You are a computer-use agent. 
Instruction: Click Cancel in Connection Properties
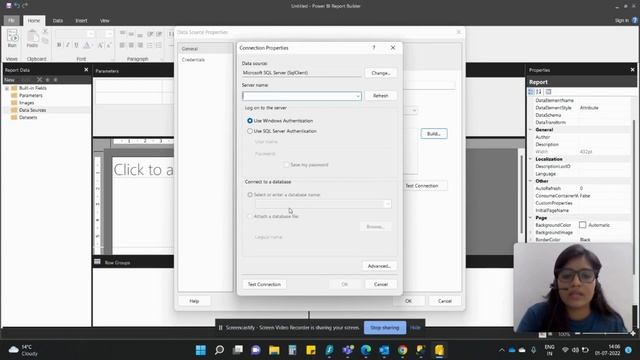[x=381, y=284]
